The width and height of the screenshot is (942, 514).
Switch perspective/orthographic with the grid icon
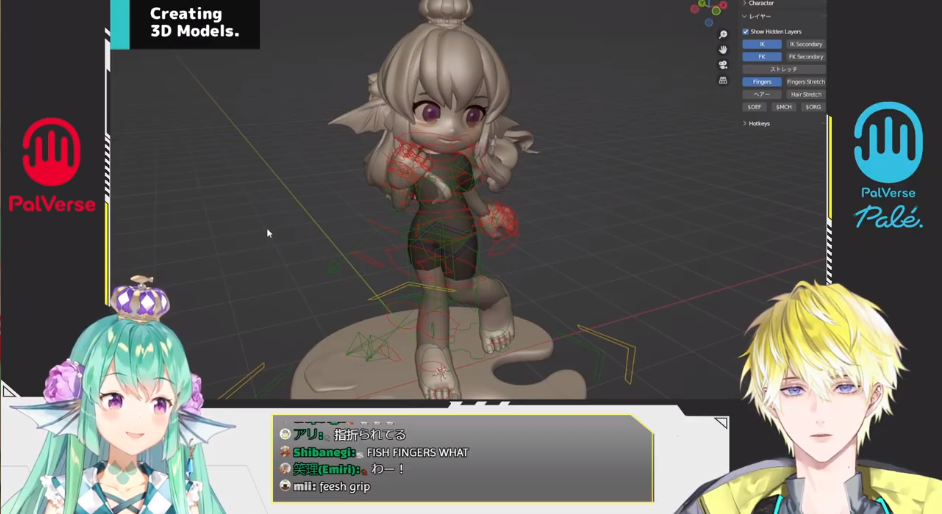(723, 80)
